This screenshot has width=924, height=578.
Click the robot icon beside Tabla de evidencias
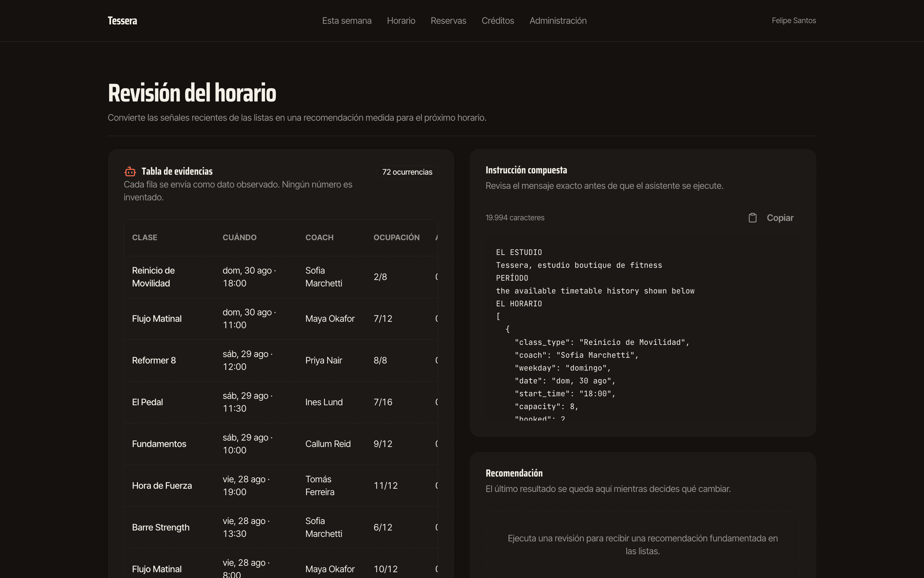130,171
